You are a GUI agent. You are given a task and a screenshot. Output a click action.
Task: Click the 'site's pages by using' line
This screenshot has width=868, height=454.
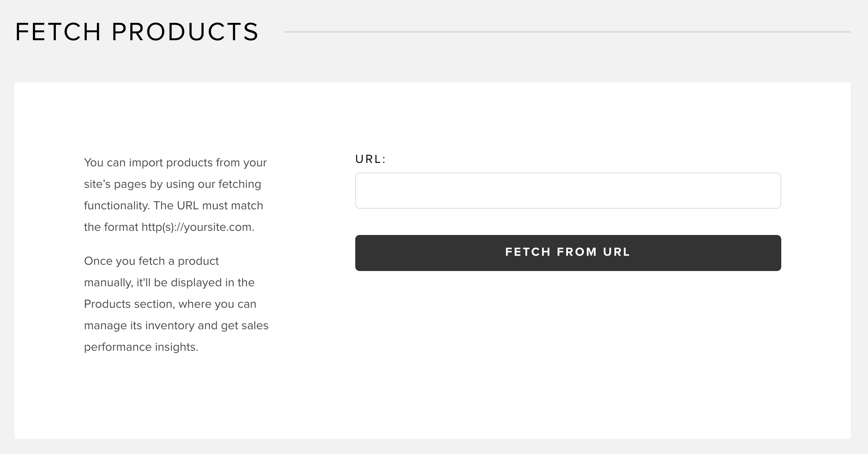click(172, 184)
